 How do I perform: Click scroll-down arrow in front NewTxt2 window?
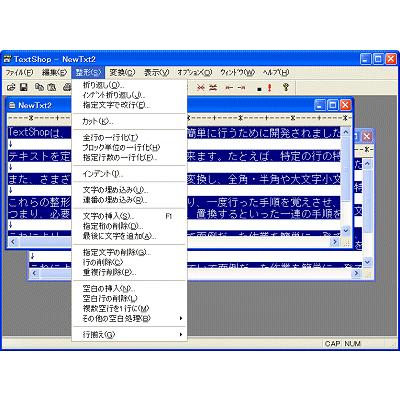tap(346, 231)
